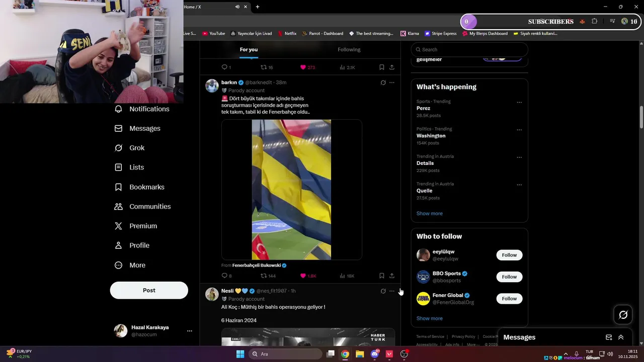Click the X search field
The image size is (644, 362).
[x=469, y=50]
